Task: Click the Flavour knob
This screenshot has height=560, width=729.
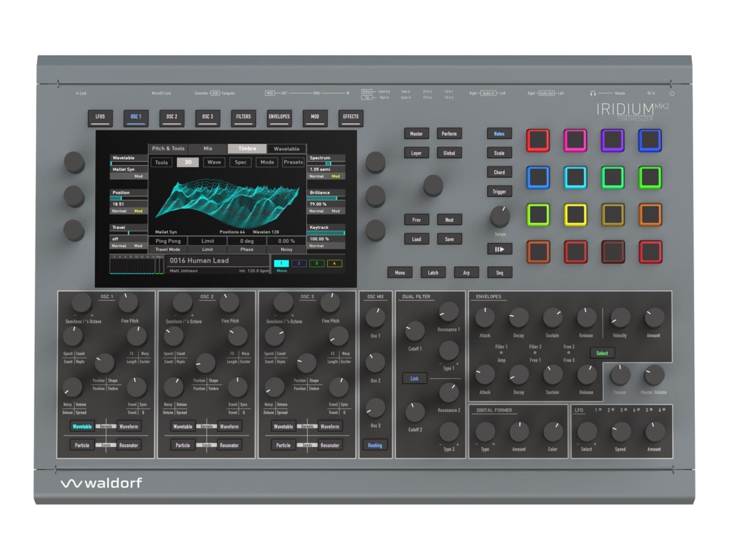Action: (x=620, y=375)
